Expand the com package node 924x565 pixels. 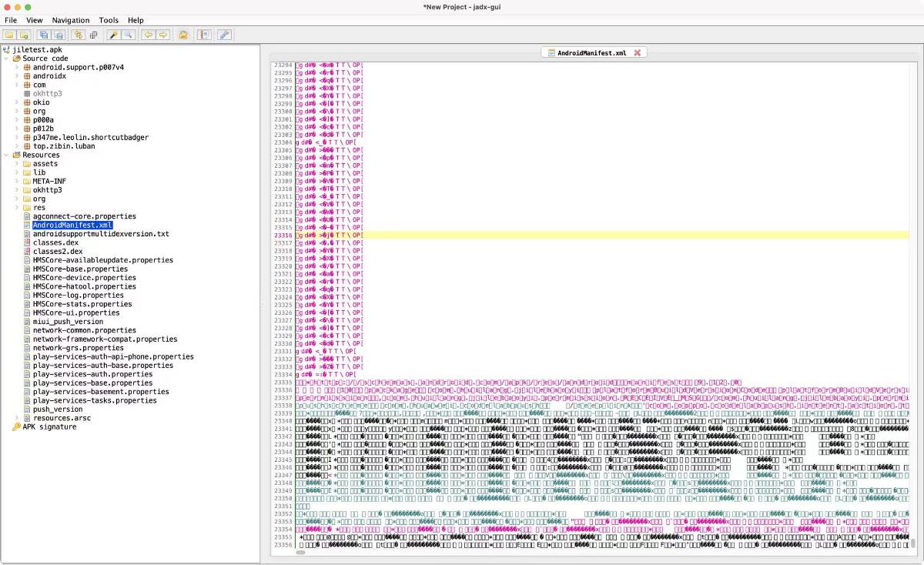pos(17,85)
